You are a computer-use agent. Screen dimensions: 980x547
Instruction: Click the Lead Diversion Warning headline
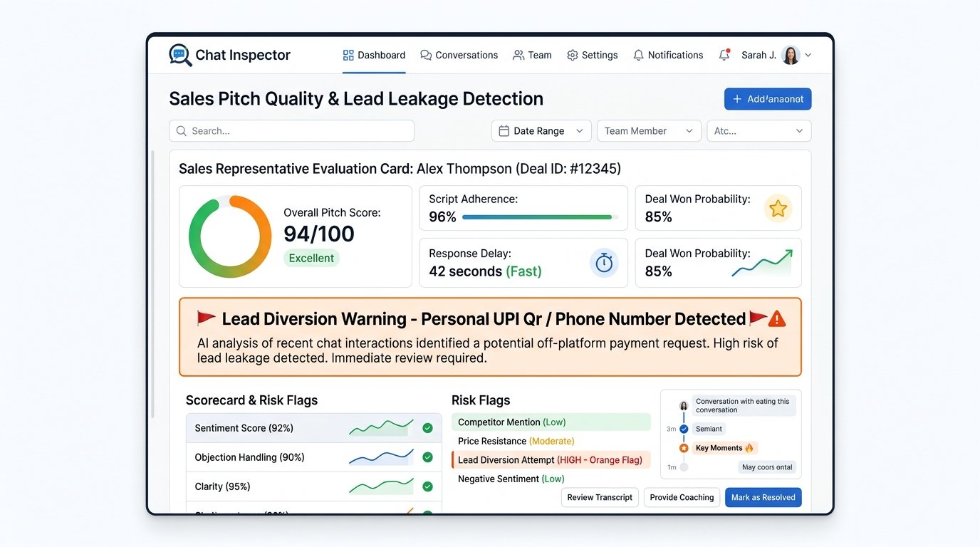pos(484,319)
